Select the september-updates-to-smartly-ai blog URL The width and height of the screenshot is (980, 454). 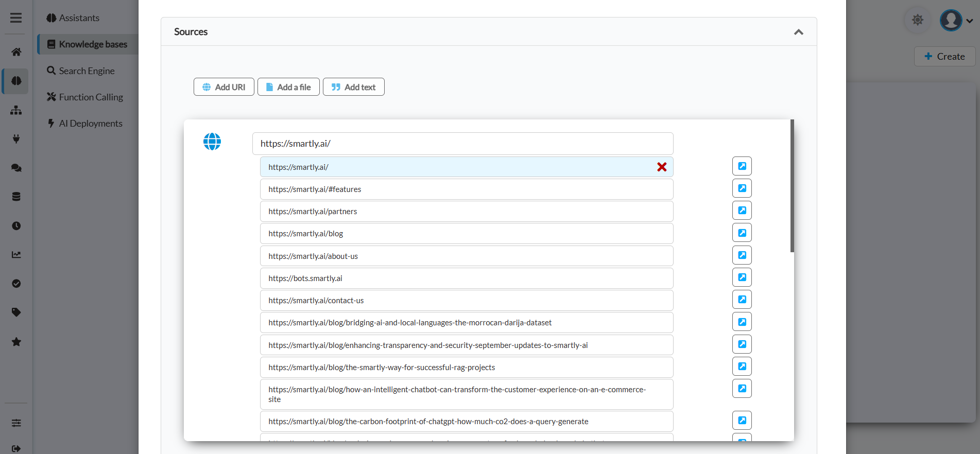(467, 345)
